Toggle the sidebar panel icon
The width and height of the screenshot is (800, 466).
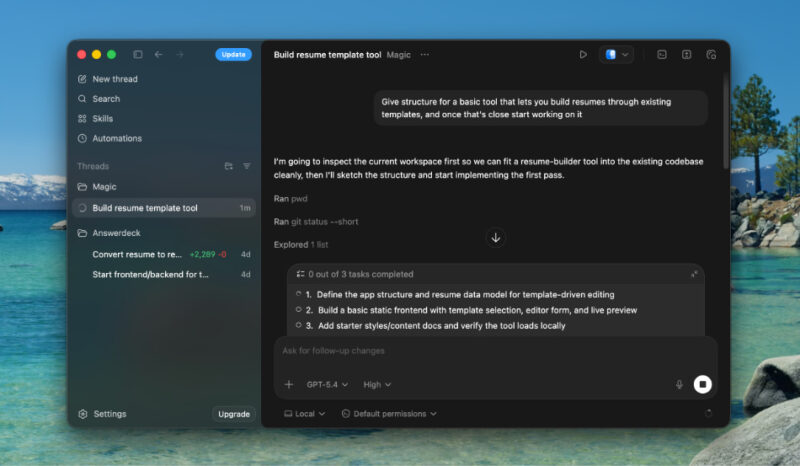138,55
